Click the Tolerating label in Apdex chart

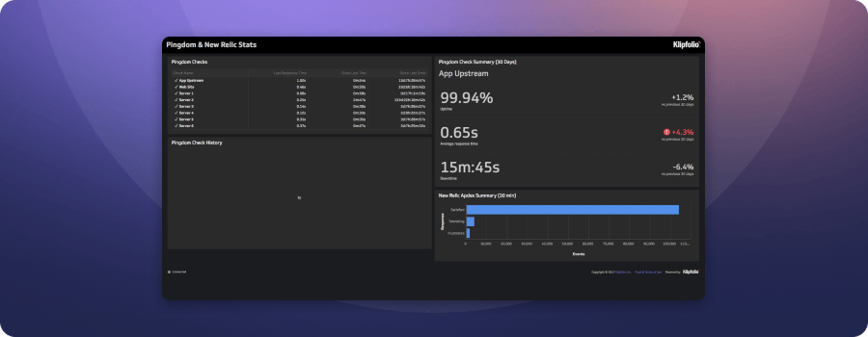click(x=457, y=221)
